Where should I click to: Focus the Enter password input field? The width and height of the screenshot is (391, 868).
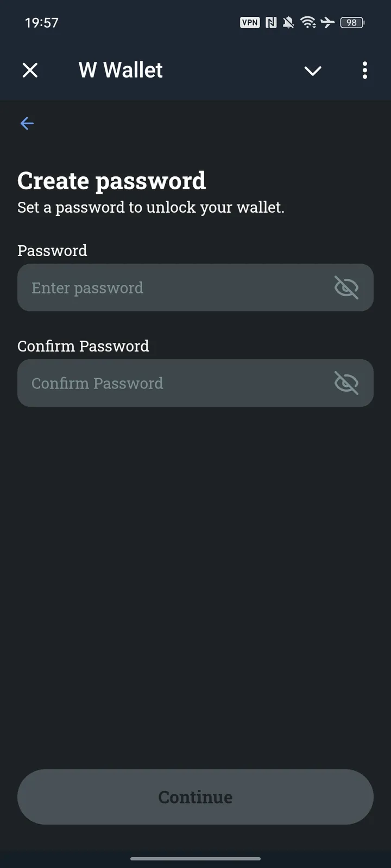coord(163,288)
